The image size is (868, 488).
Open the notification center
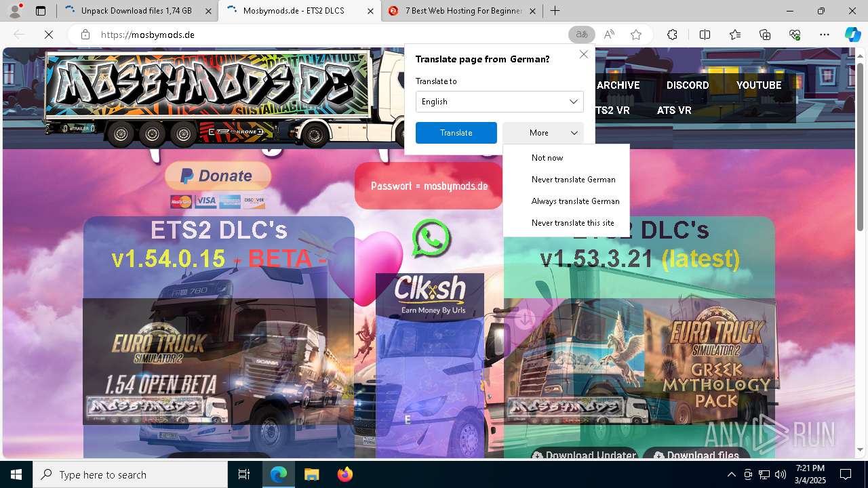pos(846,474)
